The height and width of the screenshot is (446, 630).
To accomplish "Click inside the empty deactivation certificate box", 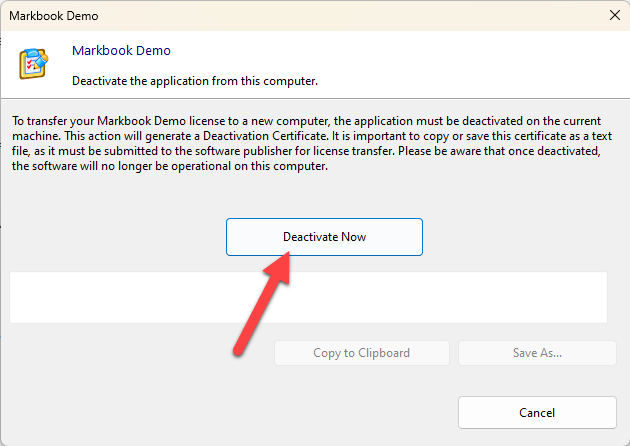I will 308,297.
